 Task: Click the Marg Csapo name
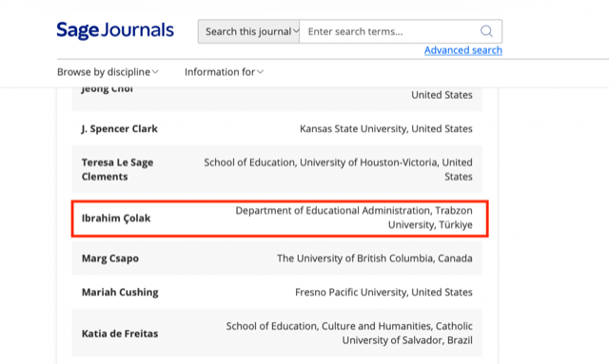(x=110, y=259)
